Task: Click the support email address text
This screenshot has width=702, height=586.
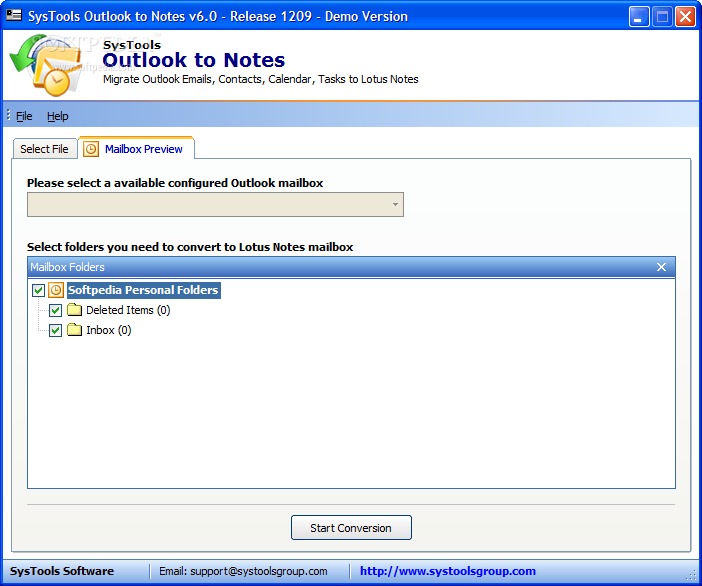Action: 259,572
